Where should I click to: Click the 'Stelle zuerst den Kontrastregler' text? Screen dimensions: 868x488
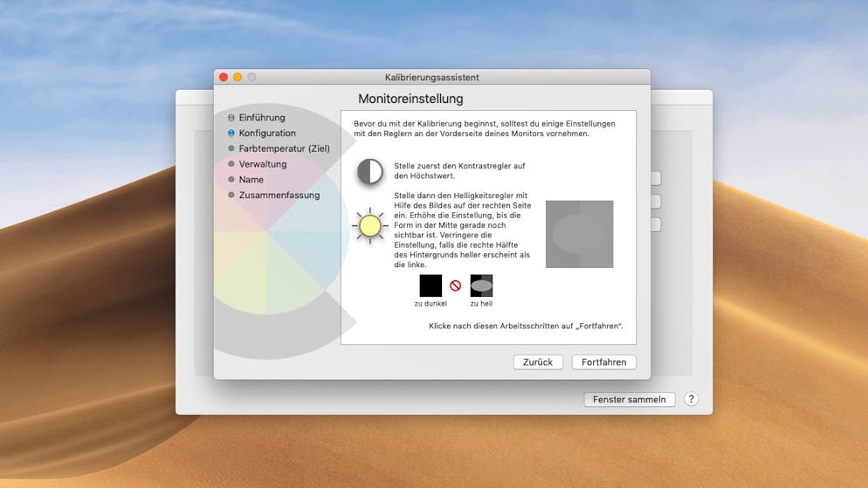click(x=459, y=170)
